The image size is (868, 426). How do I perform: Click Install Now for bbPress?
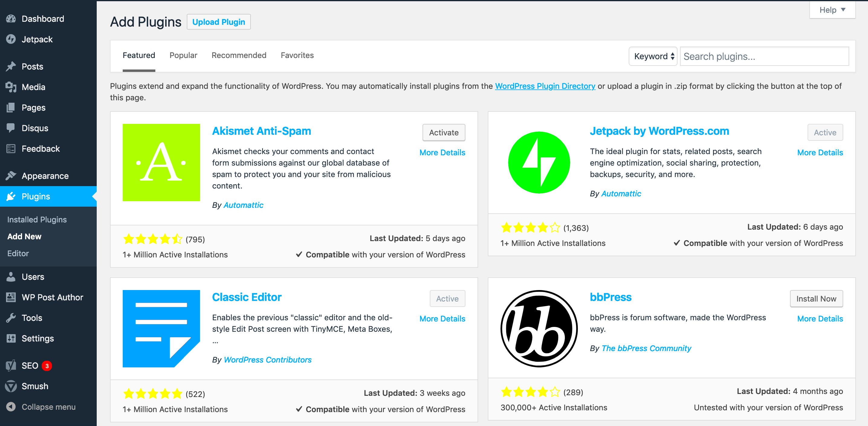coord(816,299)
